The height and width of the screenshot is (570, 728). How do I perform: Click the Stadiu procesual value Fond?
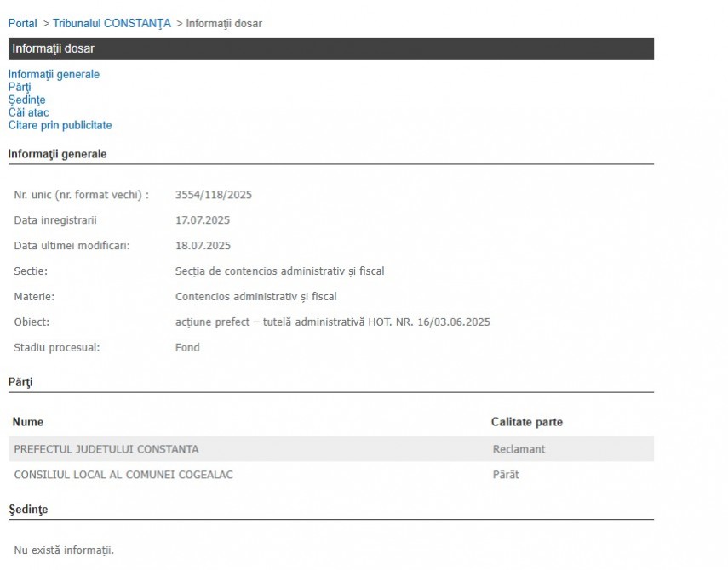click(187, 348)
